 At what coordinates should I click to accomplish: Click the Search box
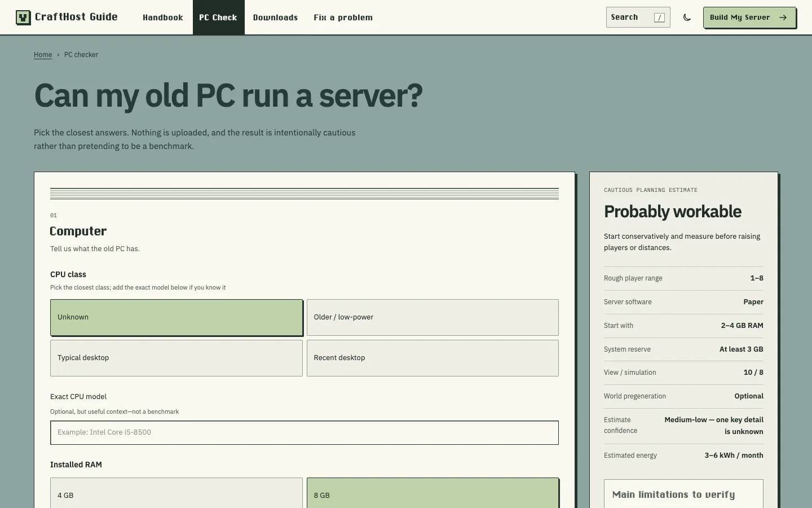tap(638, 17)
